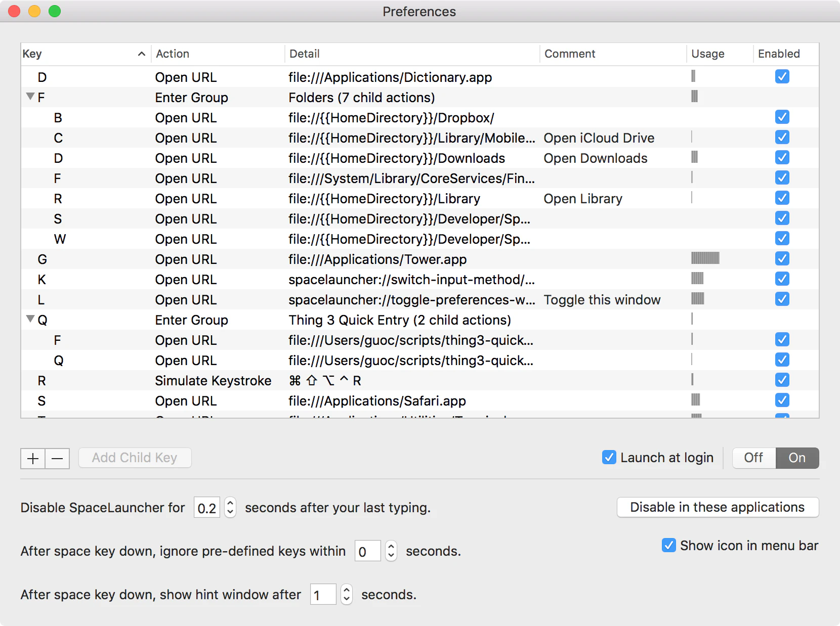Uncheck Show icon in menu bar
The image size is (840, 626).
click(668, 546)
